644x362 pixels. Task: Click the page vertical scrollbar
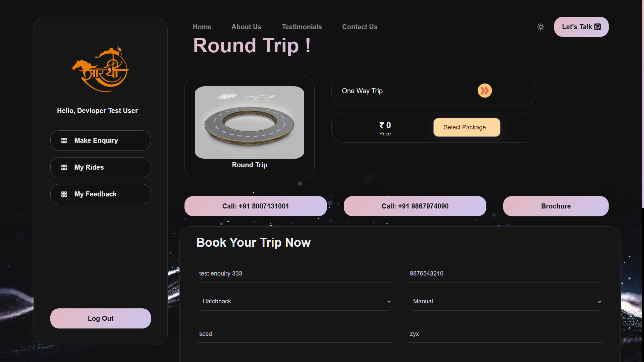[x=643, y=104]
